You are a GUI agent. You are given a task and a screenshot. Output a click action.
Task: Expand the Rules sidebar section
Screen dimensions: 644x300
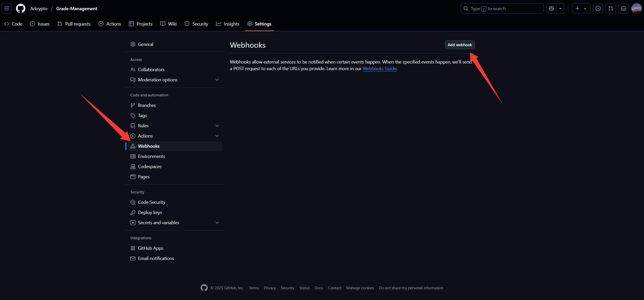(217, 126)
